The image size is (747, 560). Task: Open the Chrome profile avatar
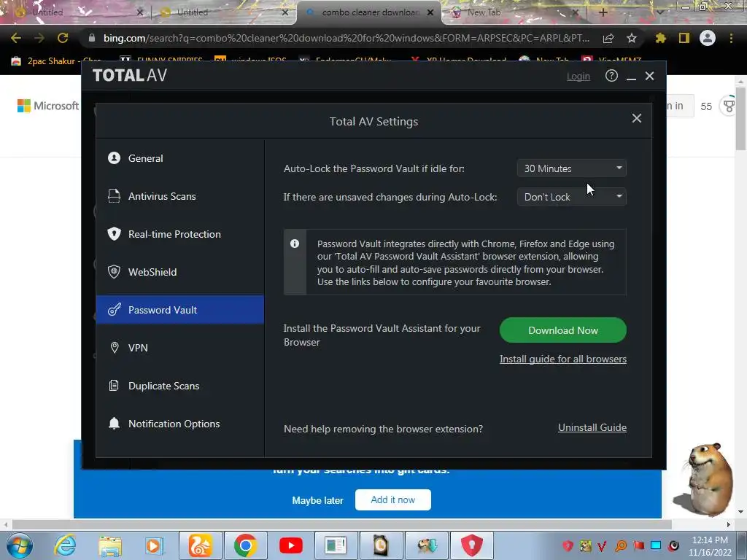click(x=708, y=38)
